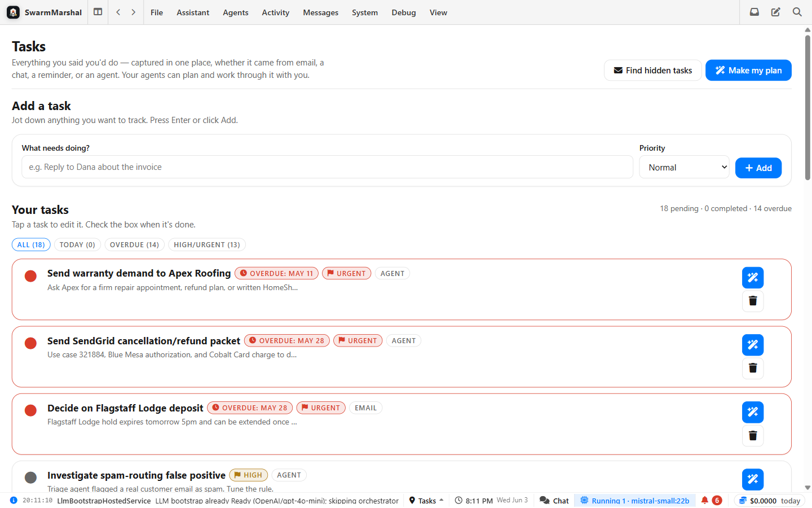Screen dimensions: 812x508
Task: Open the Send warranty demand to Apex Roofing title
Action: (x=139, y=273)
